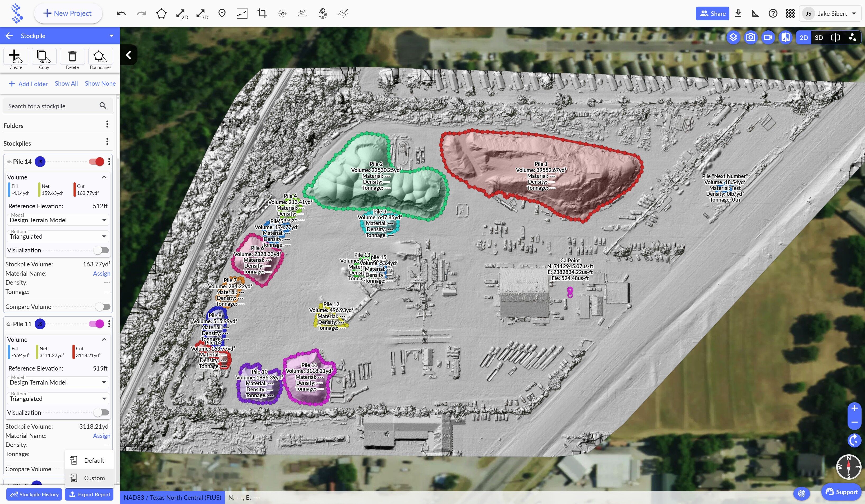865x504 pixels.
Task: Click the compass widget
Action: point(849,467)
